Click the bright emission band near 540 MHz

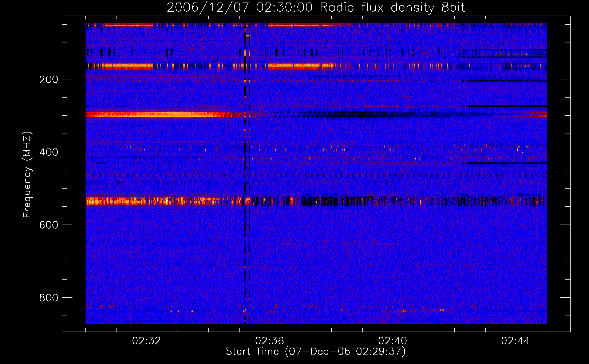[164, 201]
